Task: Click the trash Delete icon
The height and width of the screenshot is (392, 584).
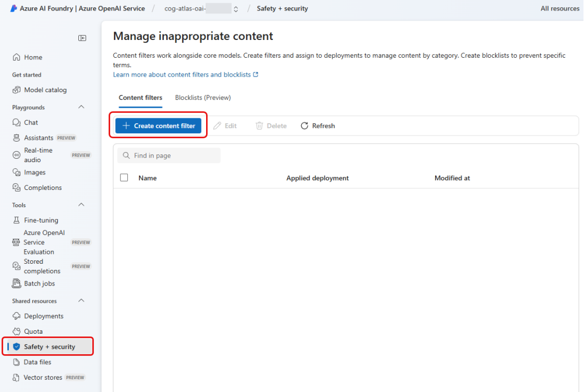Action: coord(259,126)
